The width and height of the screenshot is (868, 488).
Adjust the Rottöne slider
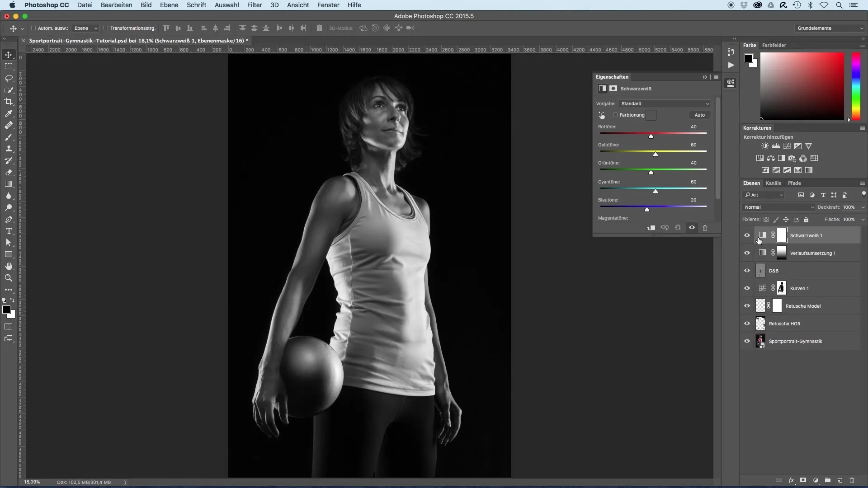(651, 136)
